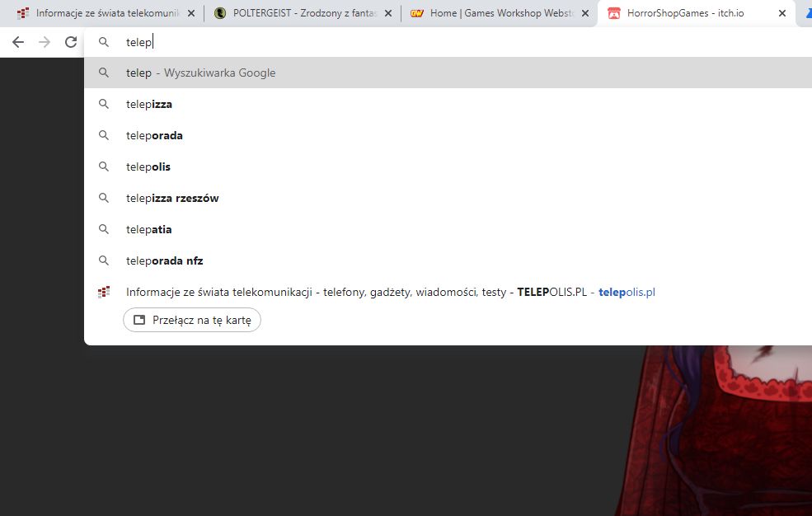Choose the telepizza search suggestion
Image resolution: width=812 pixels, height=516 pixels.
click(x=149, y=104)
